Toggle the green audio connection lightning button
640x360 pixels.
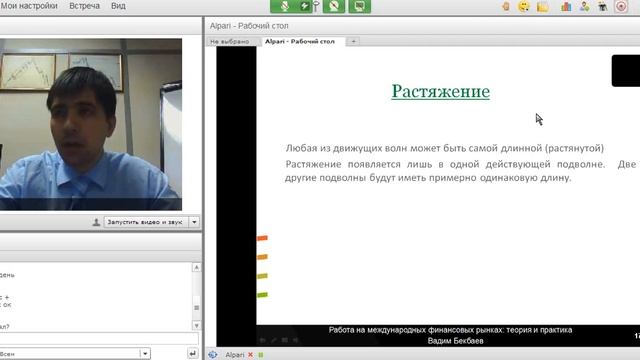(305, 6)
